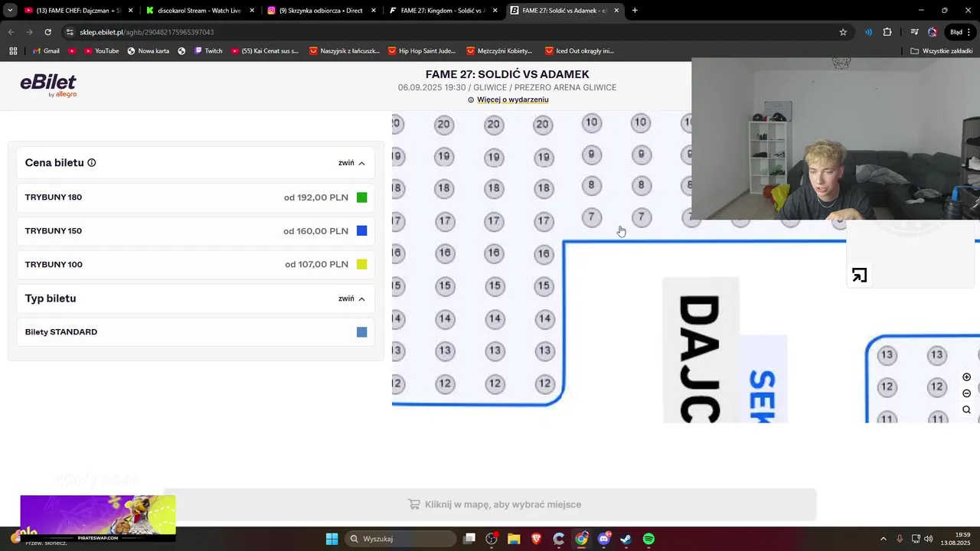Open the Chrome extensions puzzle icon
Image resolution: width=980 pixels, height=551 pixels.
click(887, 32)
